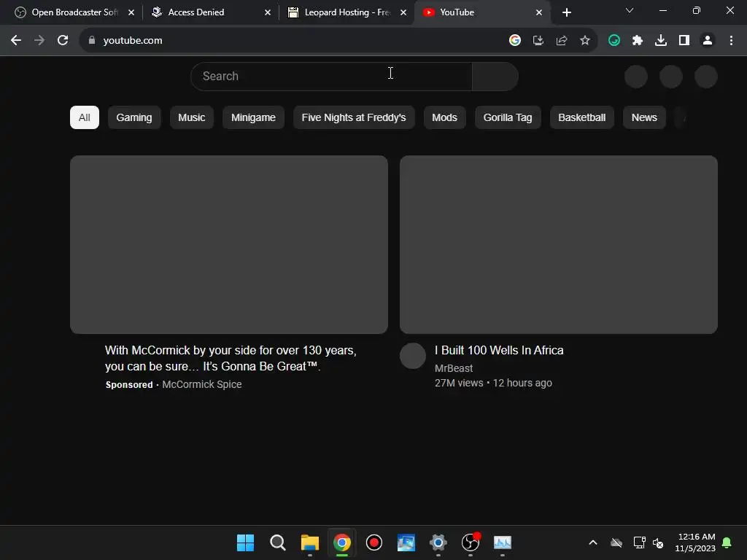Select the All filter chip
Viewport: 747px width, 560px height.
[85, 117]
